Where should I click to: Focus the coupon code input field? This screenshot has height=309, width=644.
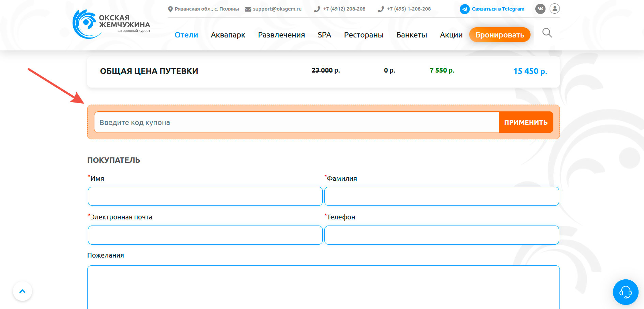[296, 122]
